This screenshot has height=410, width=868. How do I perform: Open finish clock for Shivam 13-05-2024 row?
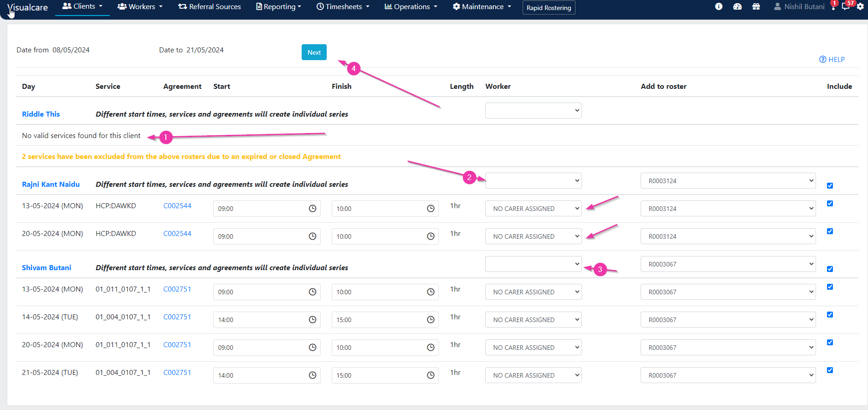click(x=431, y=292)
